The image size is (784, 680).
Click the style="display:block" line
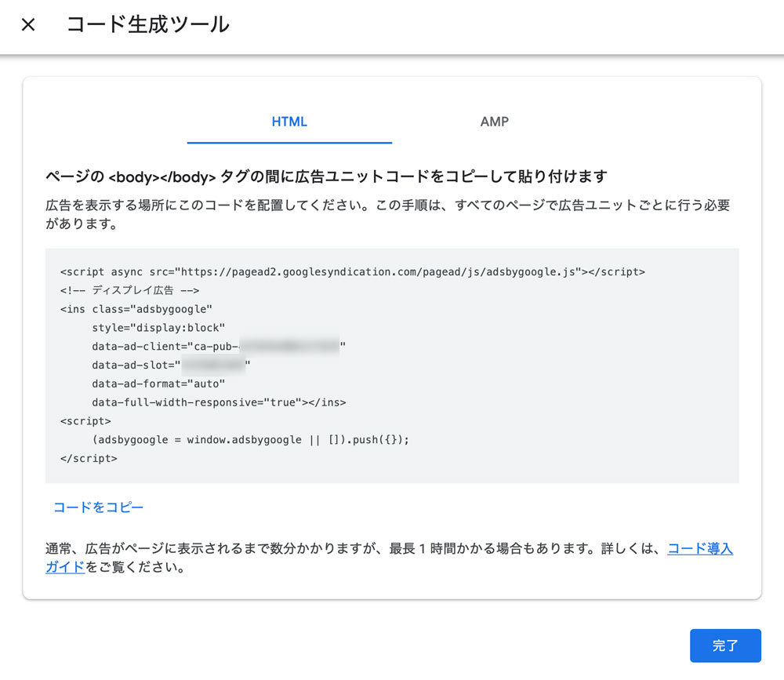click(x=158, y=328)
